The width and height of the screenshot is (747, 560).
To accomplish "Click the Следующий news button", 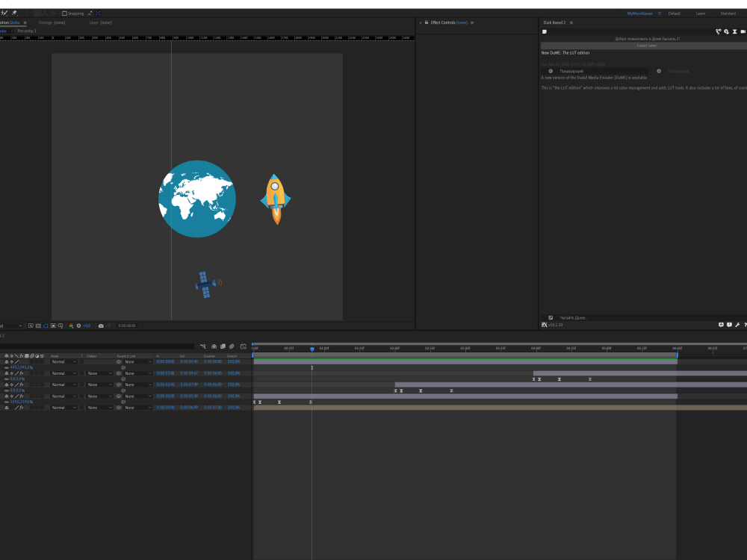I will (x=678, y=71).
